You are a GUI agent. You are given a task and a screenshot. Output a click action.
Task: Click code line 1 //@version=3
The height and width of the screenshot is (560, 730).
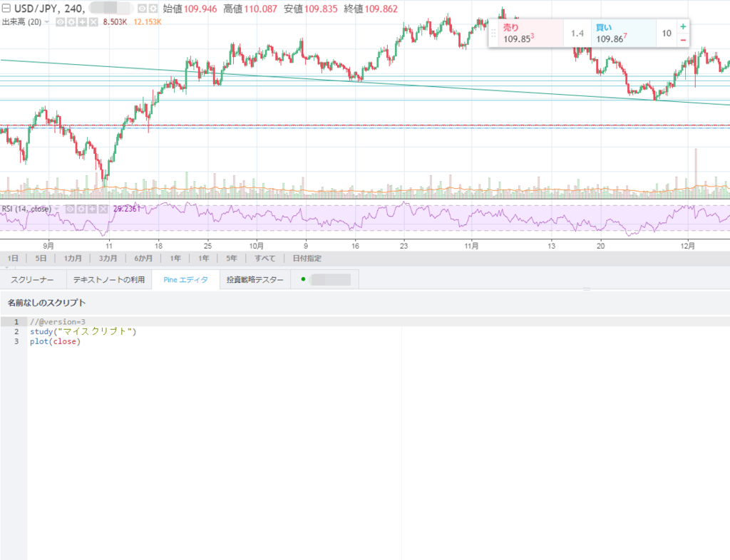pyautogui.click(x=57, y=322)
